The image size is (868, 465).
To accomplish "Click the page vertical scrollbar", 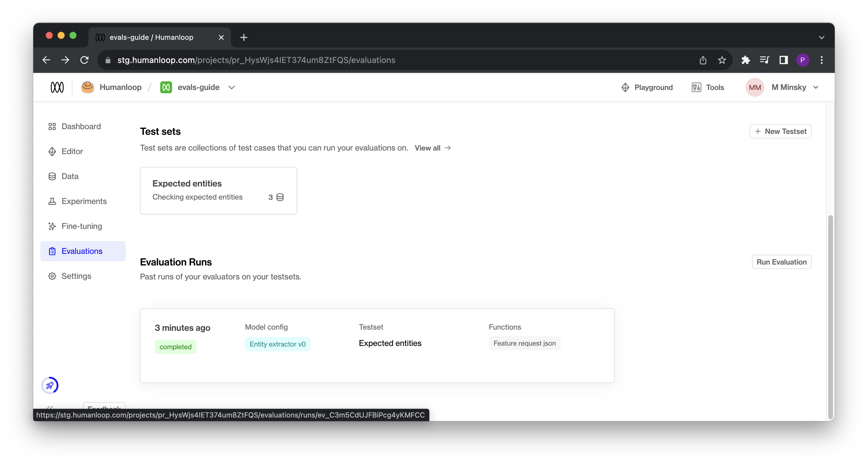I will tap(830, 314).
